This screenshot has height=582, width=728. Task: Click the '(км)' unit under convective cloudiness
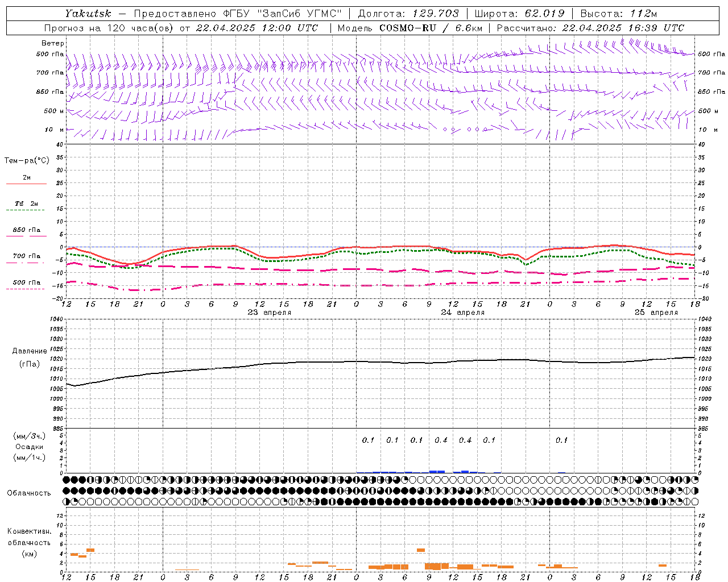pyautogui.click(x=30, y=554)
